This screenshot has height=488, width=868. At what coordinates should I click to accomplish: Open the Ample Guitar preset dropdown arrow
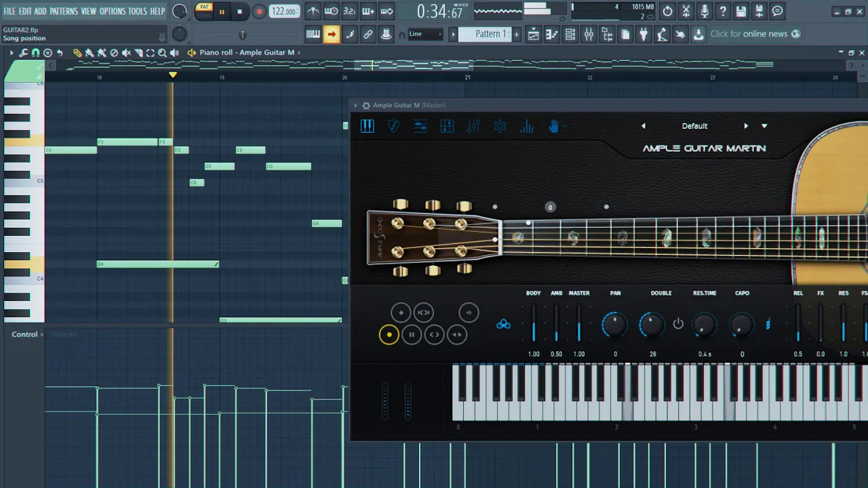click(x=764, y=126)
